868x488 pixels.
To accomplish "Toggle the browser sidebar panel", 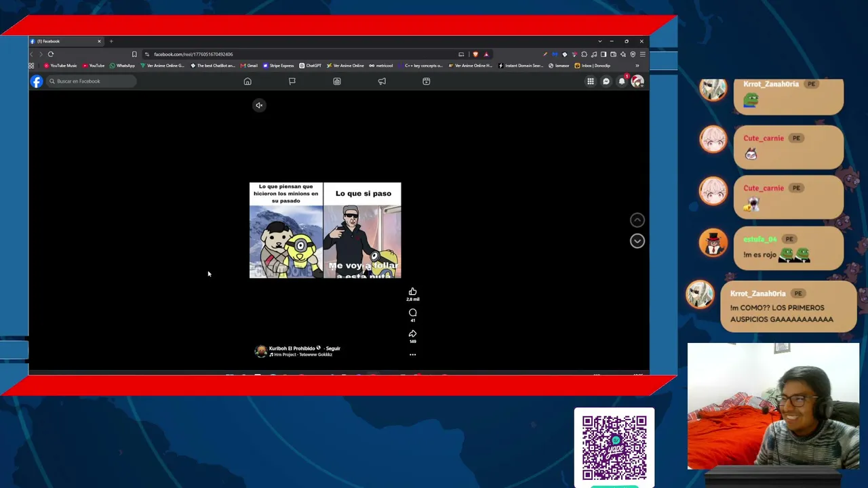I will coord(604,54).
